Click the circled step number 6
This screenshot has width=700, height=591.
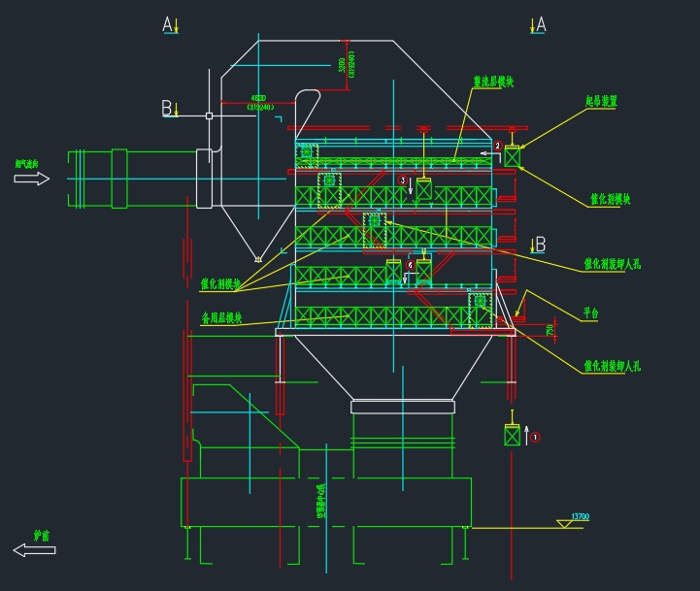(411, 265)
